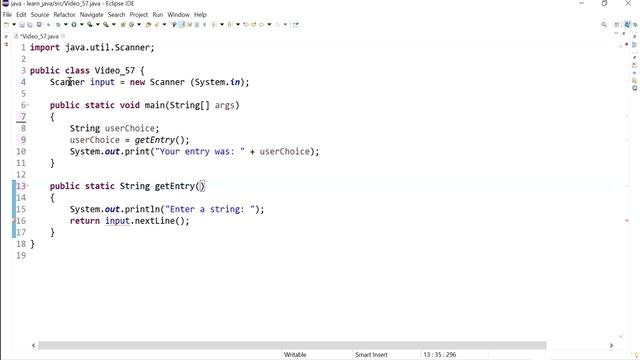Click the red error mark in the overview ruler

(627, 221)
